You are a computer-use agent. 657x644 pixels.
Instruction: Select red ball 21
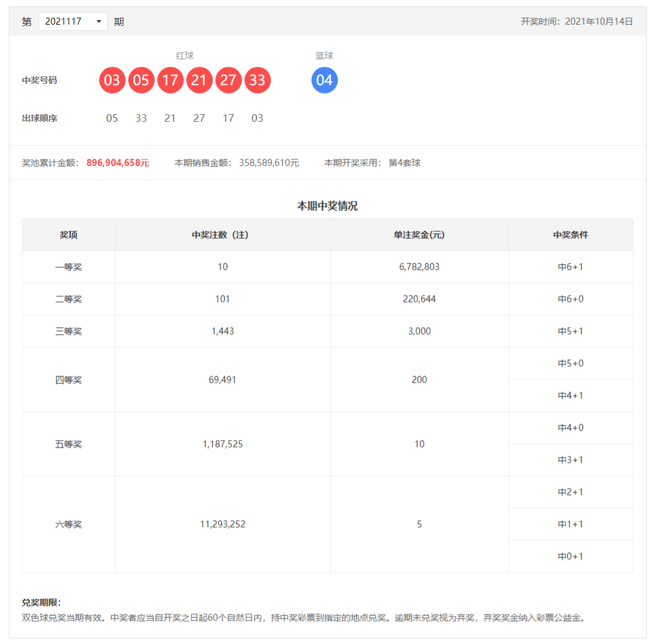click(199, 80)
